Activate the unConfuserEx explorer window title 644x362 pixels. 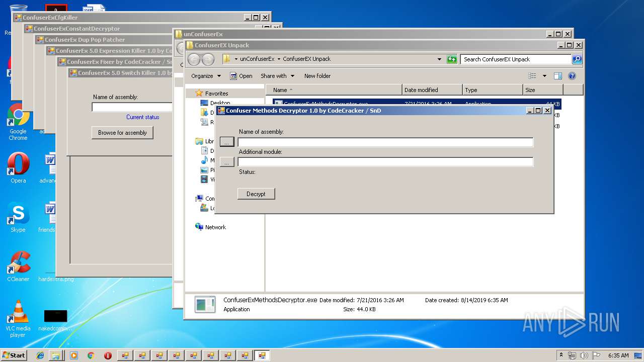[x=203, y=34]
